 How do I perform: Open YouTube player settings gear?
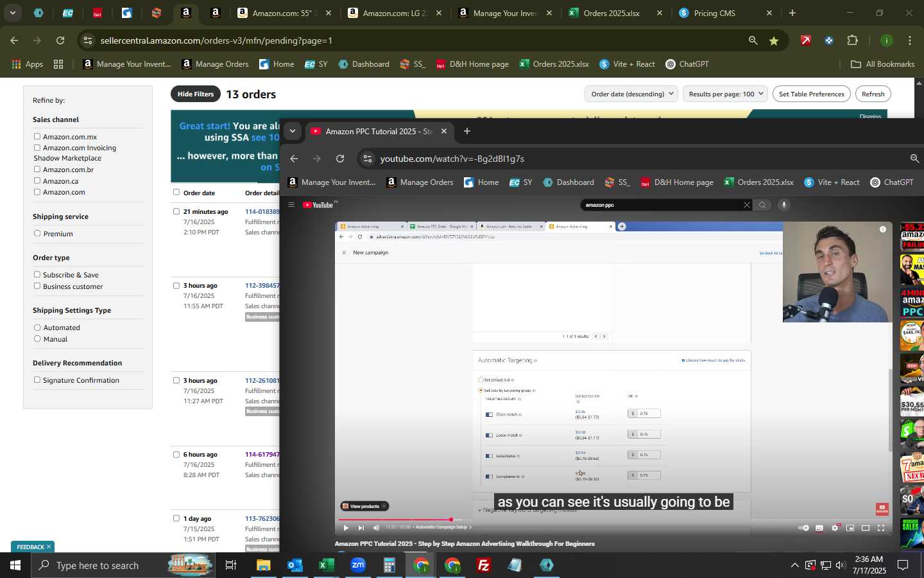pos(835,528)
